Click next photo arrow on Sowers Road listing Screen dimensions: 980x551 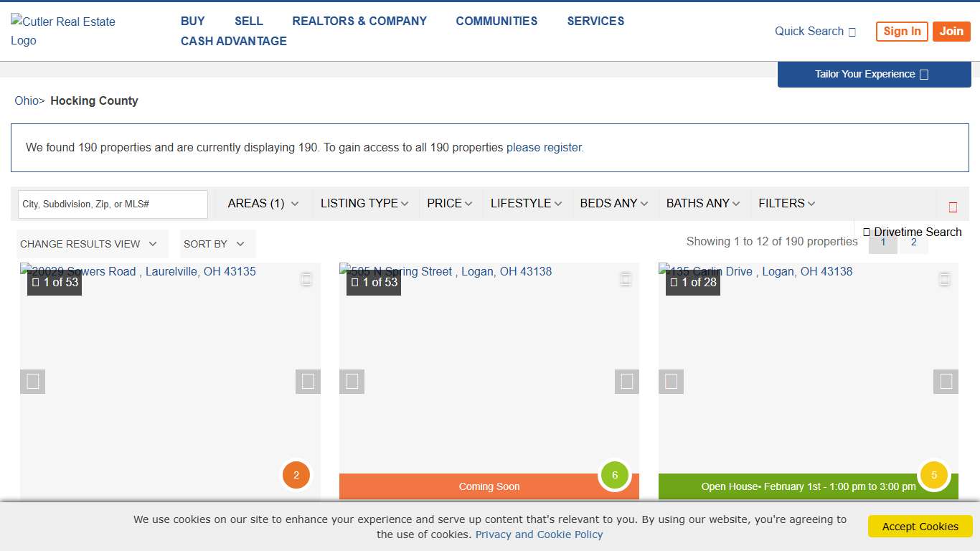click(x=308, y=382)
